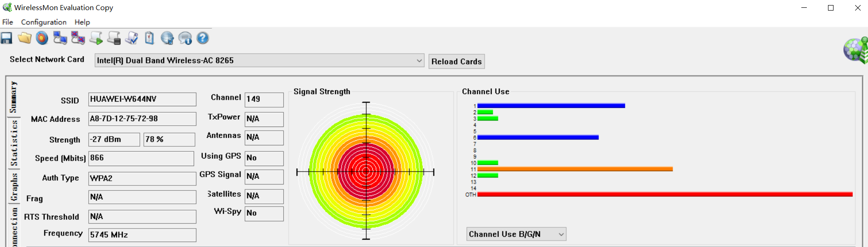
Task: Click the Satellites N/A field
Action: pyautogui.click(x=264, y=196)
